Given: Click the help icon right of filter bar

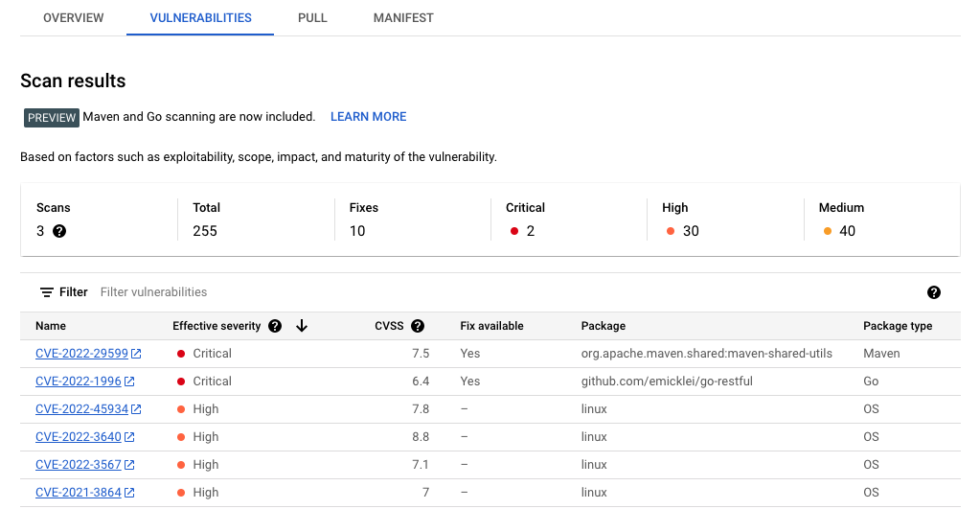Looking at the screenshot, I should (x=934, y=292).
